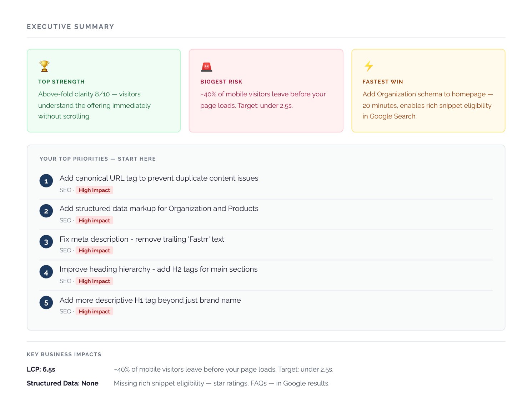The width and height of the screenshot is (532, 413).
Task: Open 'Improve heading hierarchy' priority item
Action: (x=159, y=269)
